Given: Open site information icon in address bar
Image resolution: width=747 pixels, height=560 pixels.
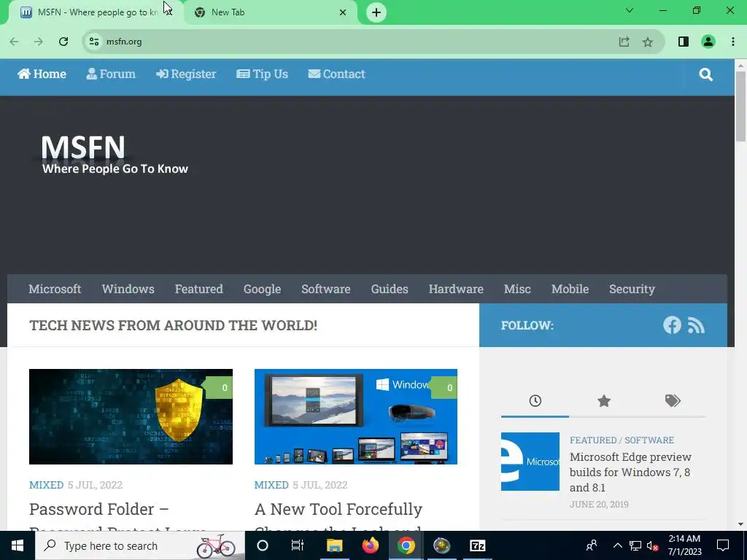Looking at the screenshot, I should (94, 42).
